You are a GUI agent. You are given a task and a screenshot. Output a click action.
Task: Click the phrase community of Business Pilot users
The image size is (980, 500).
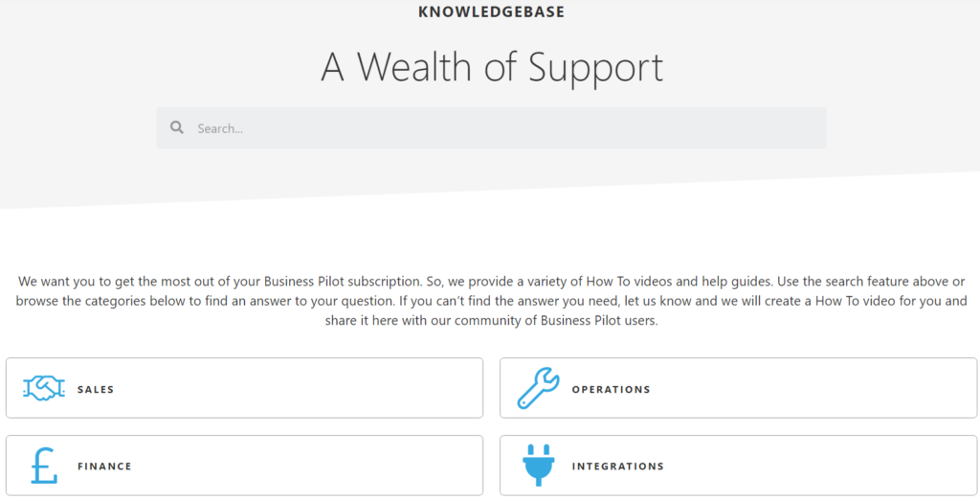pos(556,320)
